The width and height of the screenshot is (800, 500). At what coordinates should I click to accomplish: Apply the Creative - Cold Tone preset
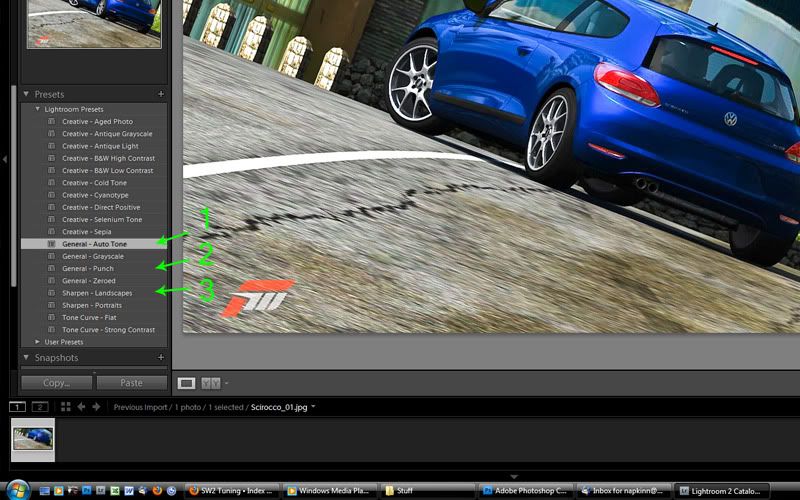(94, 183)
